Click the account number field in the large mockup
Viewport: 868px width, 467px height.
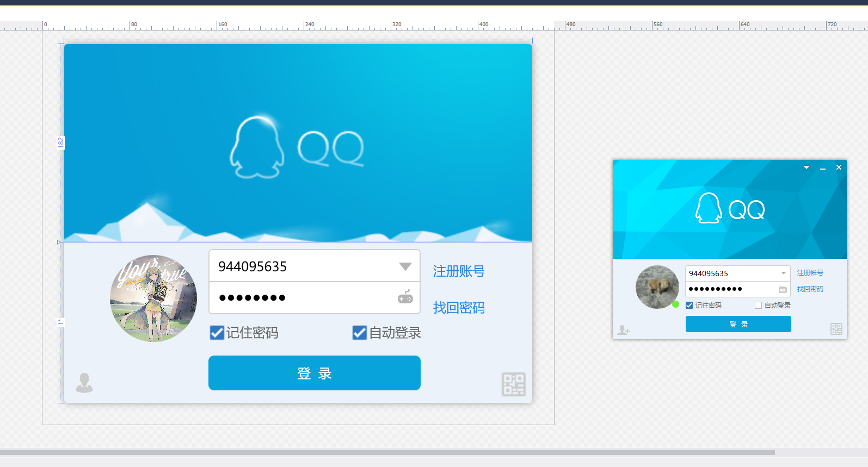coord(315,266)
